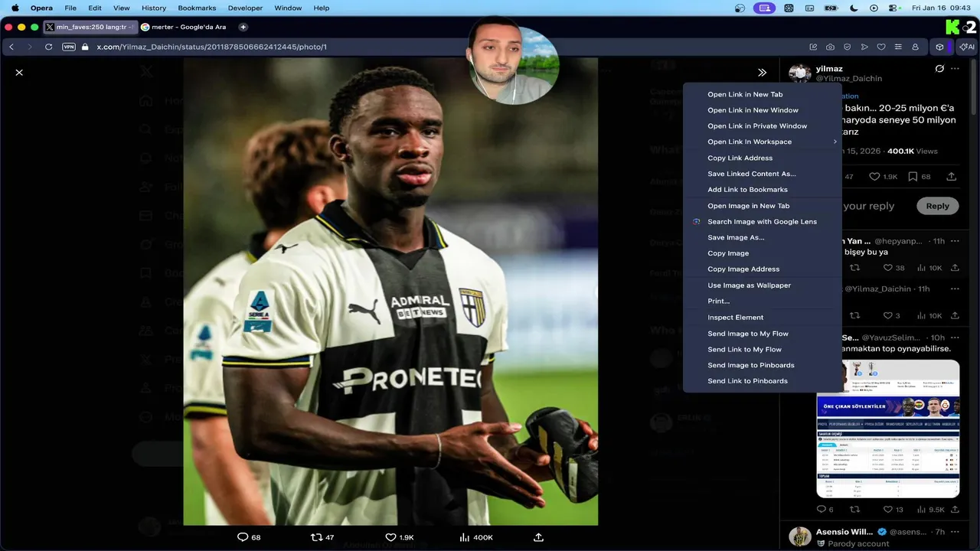Bookmark the post showing 68 bookmarks
The height and width of the screenshot is (551, 980).
[x=913, y=177]
